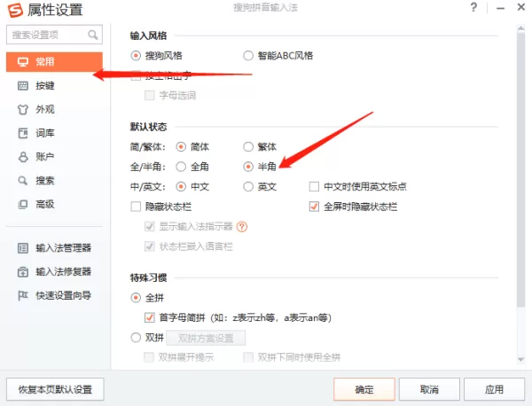Launch 快速设置向导 link

[x=64, y=296]
